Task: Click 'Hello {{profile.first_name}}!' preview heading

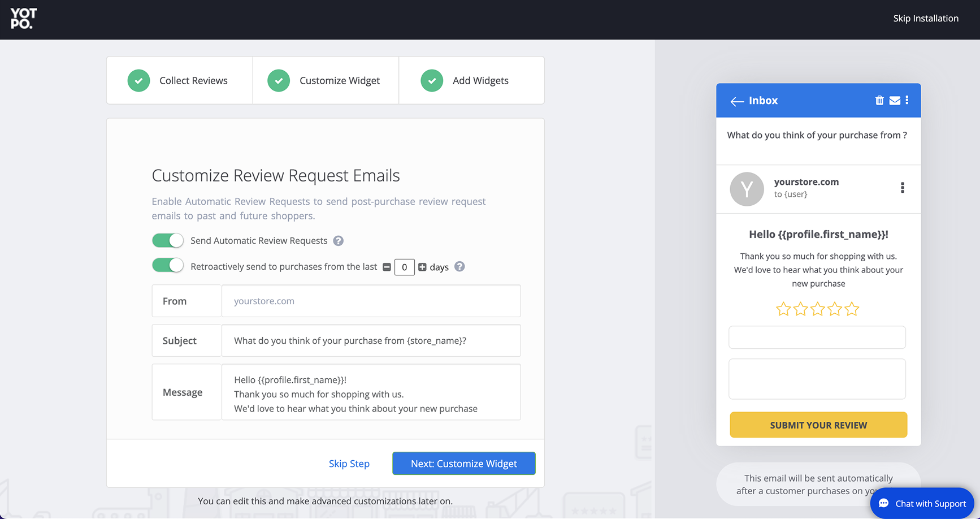Action: pos(818,234)
